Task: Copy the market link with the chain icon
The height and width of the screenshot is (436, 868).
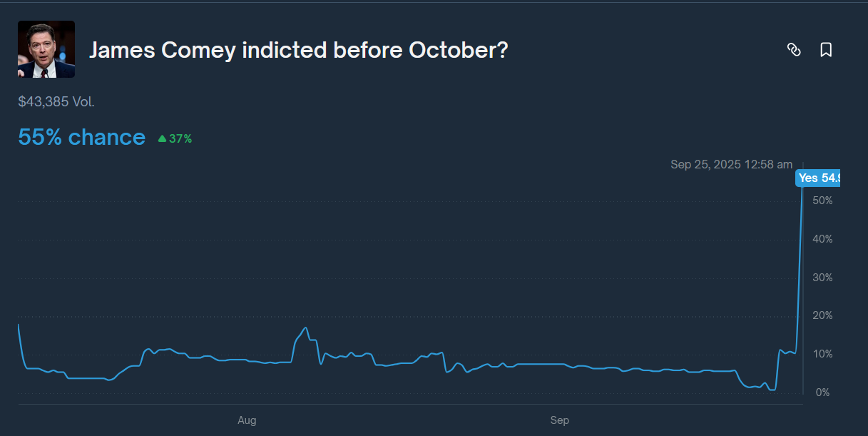Action: click(794, 50)
